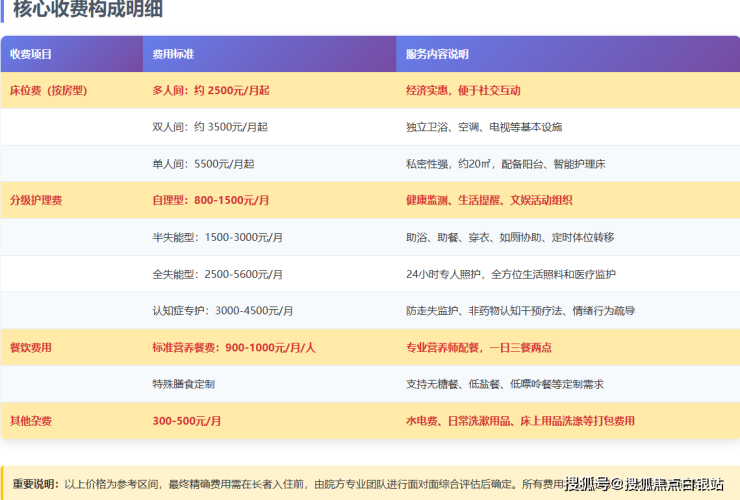
Task: Select the 24小时专人照护 description cell
Action: pos(510,274)
